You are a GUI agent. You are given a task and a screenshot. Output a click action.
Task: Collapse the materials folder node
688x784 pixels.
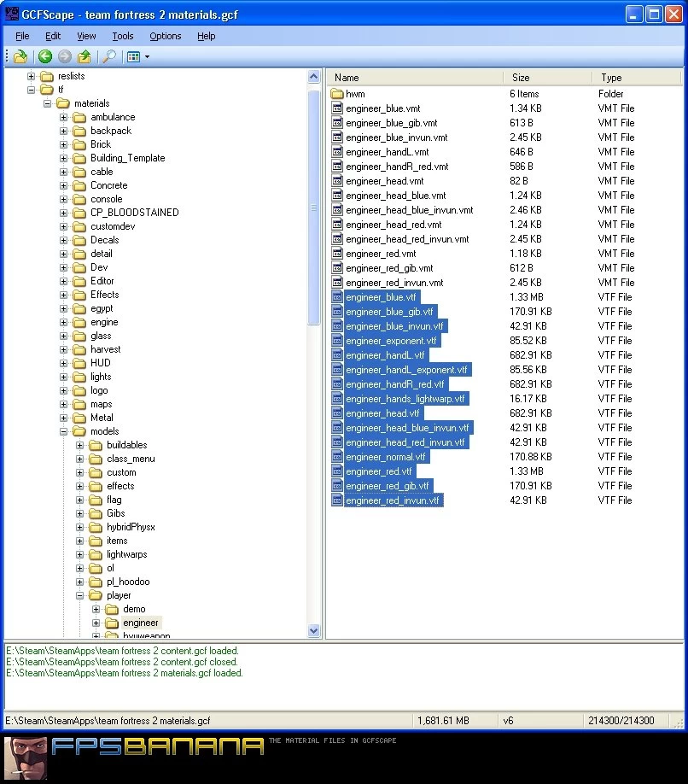(x=48, y=103)
